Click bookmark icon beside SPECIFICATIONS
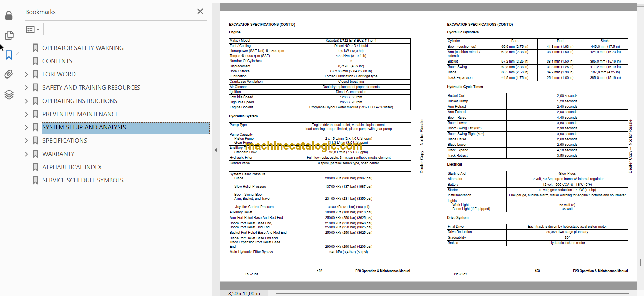 (x=35, y=141)
